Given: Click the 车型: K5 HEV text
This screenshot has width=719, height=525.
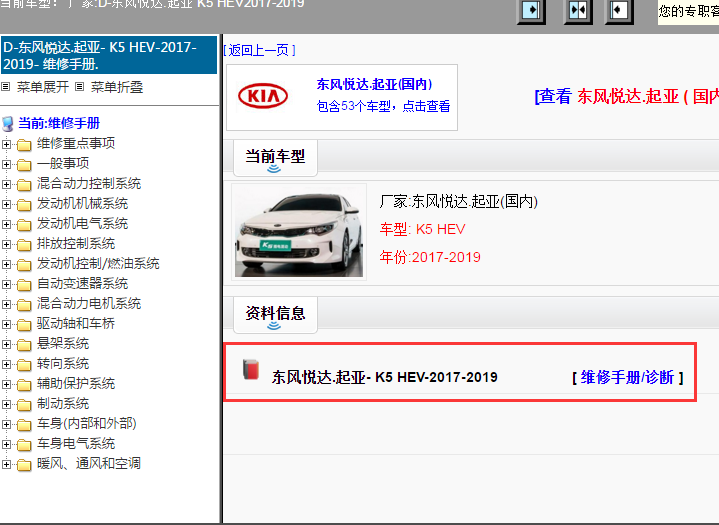Looking at the screenshot, I should [422, 229].
